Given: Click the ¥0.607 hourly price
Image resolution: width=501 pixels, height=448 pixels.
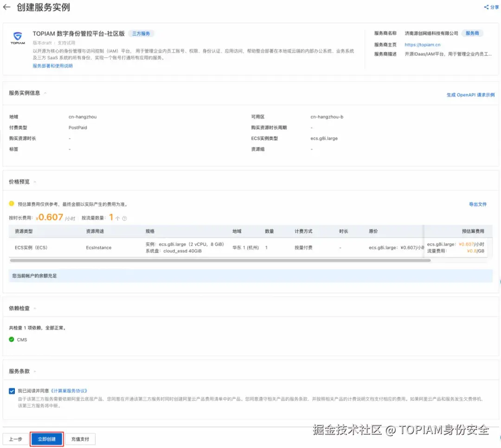Looking at the screenshot, I should click(x=50, y=217).
